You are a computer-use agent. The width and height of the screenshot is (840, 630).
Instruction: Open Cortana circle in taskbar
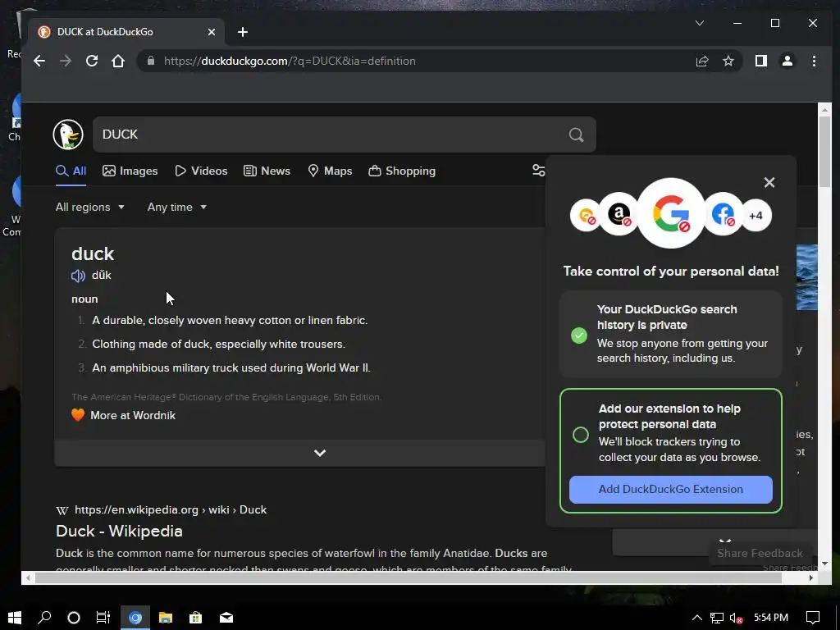tap(74, 618)
